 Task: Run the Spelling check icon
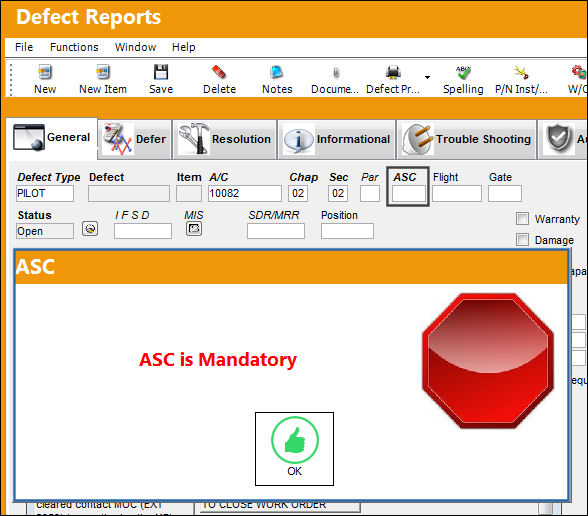coord(463,72)
